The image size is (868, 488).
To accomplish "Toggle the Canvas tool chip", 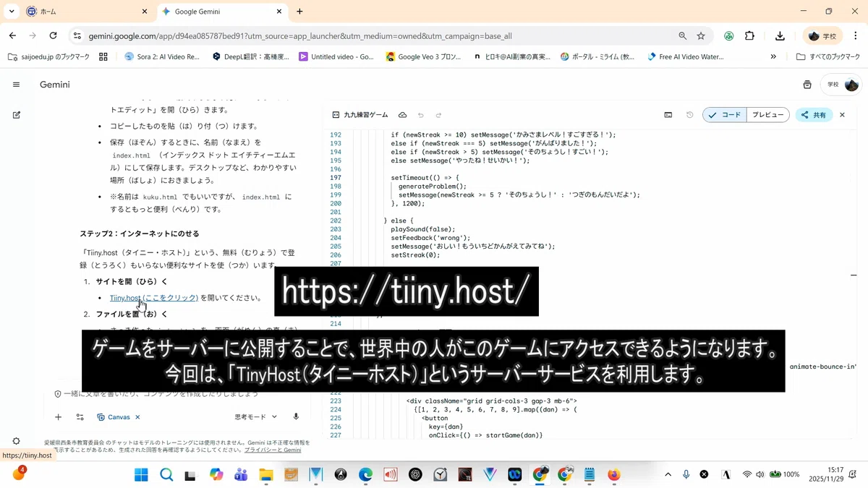I will pyautogui.click(x=114, y=417).
